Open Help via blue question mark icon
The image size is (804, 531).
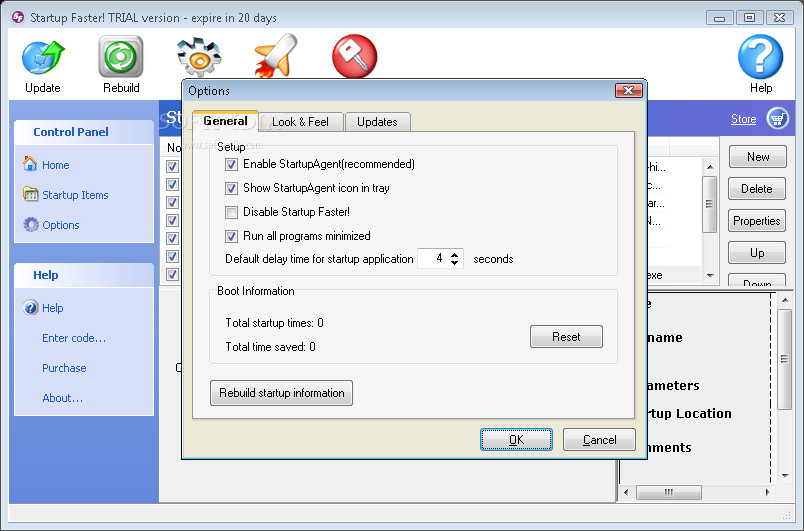point(760,56)
